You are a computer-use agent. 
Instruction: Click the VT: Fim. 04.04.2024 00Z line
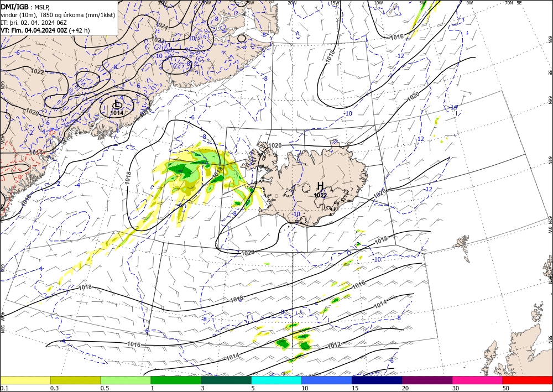point(45,30)
